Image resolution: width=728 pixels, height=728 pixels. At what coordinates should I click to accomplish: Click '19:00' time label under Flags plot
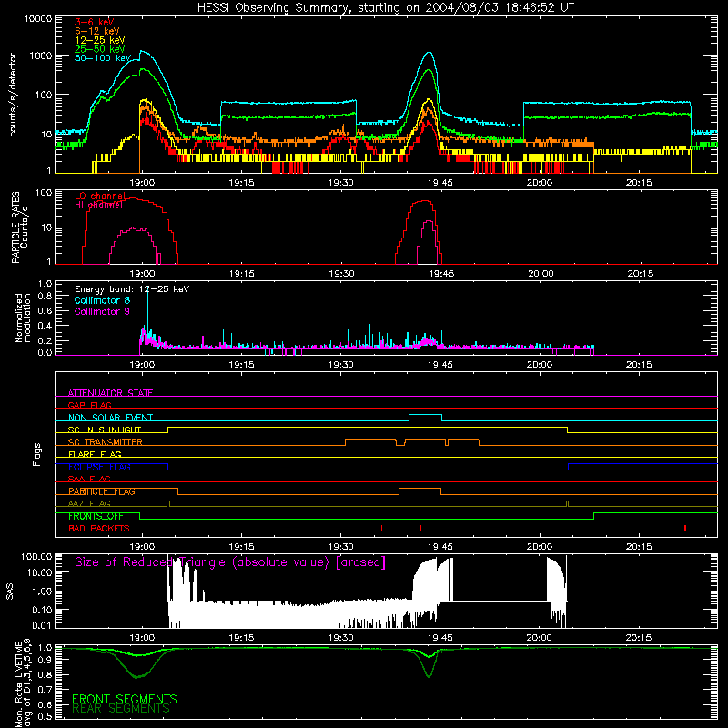tap(142, 547)
